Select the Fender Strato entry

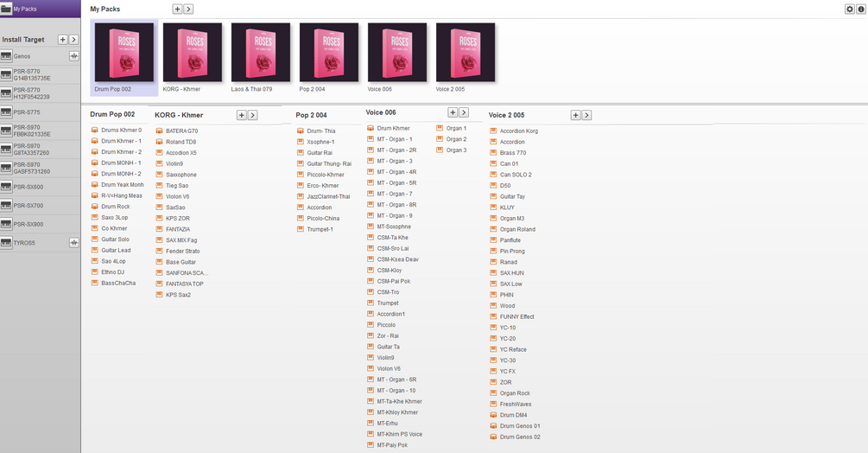click(183, 252)
